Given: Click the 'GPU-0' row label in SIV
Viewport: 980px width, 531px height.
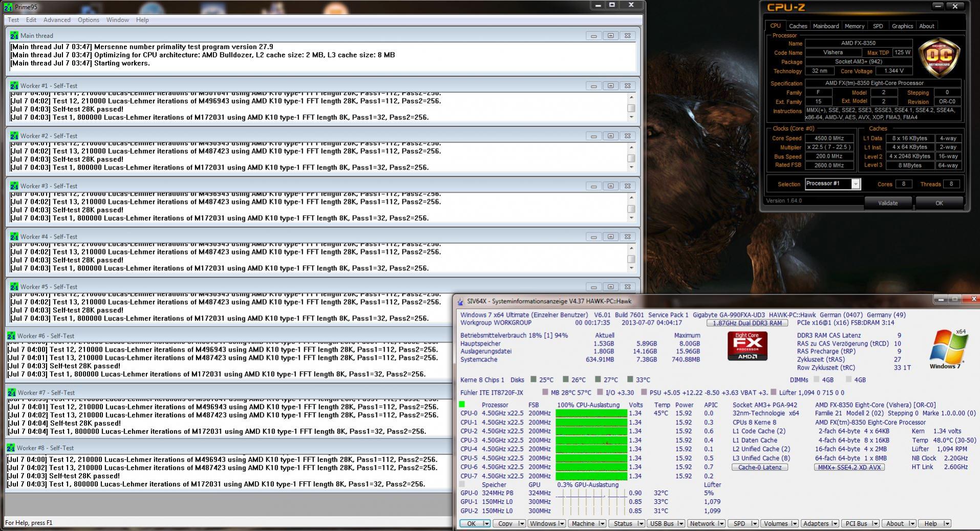Looking at the screenshot, I should (x=468, y=493).
